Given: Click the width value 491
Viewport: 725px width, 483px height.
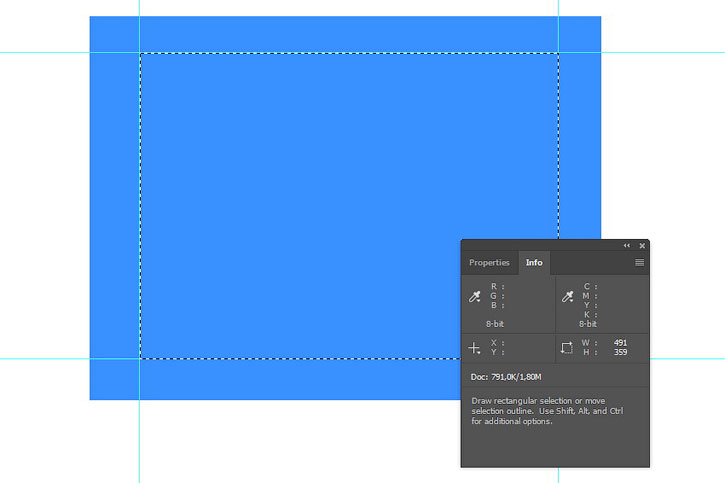Looking at the screenshot, I should (x=620, y=342).
